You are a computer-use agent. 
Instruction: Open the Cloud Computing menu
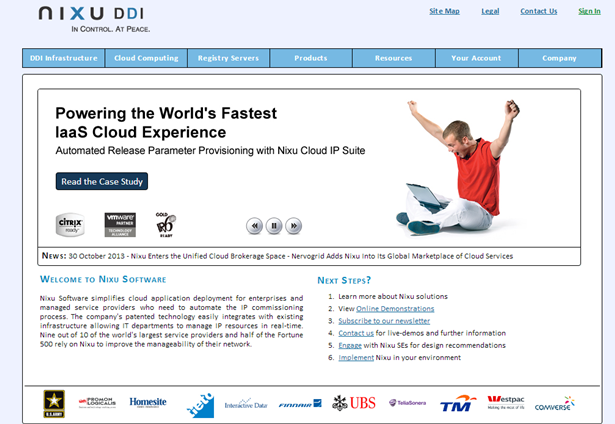pos(146,58)
